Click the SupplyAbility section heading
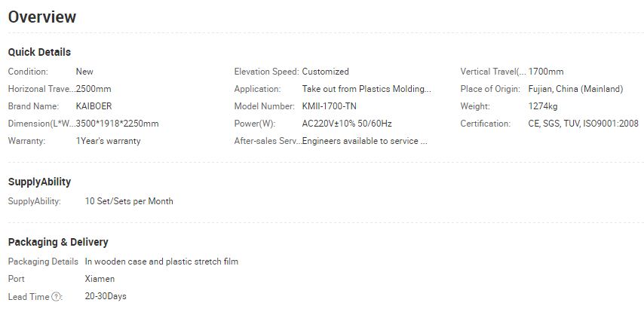 point(39,182)
